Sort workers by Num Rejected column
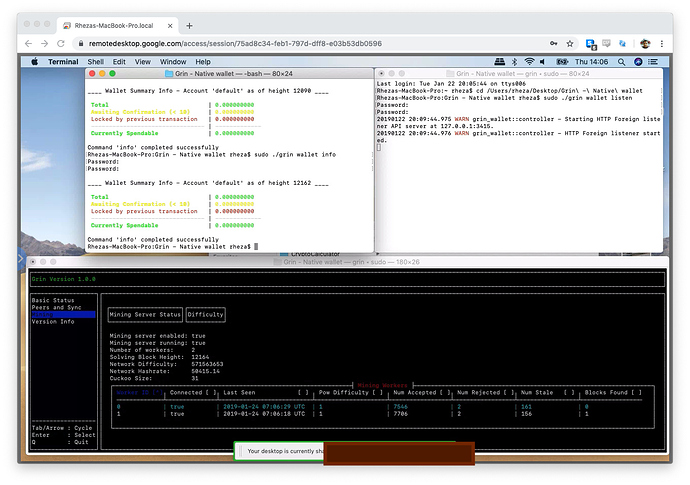Image resolution: width=690 pixels, height=485 pixels. tap(486, 392)
